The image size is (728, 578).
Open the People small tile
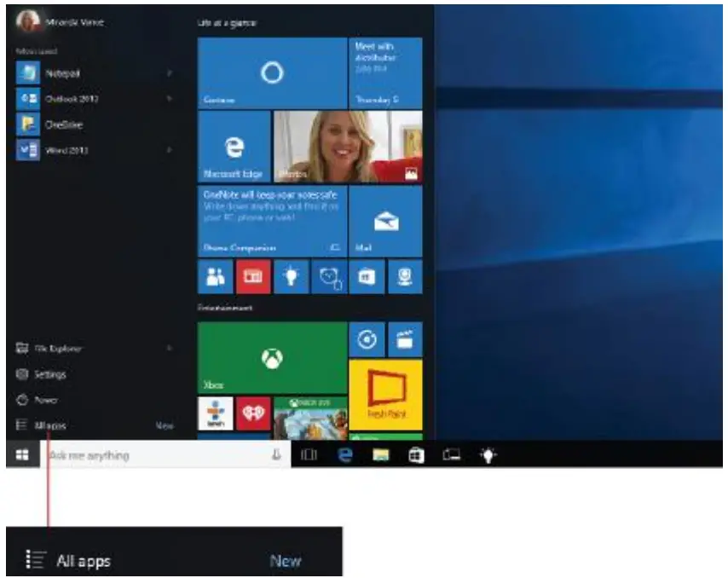click(x=215, y=277)
